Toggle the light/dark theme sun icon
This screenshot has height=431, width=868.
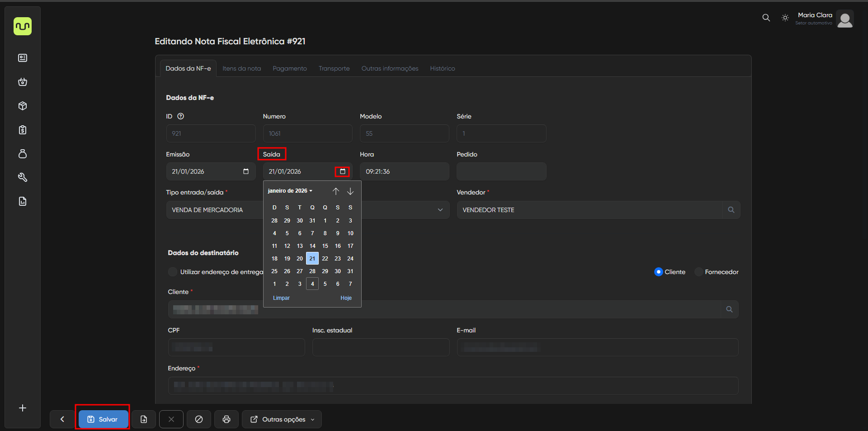(785, 18)
